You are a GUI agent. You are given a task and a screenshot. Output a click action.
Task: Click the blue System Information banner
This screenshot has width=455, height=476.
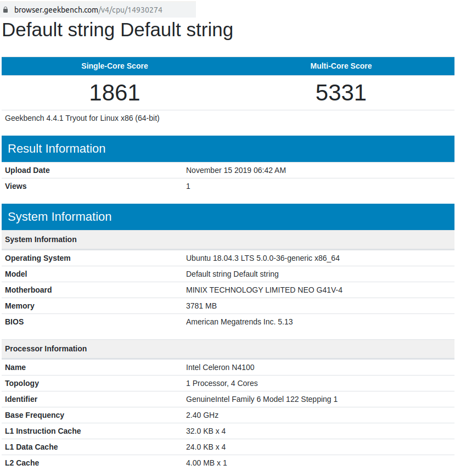(228, 217)
